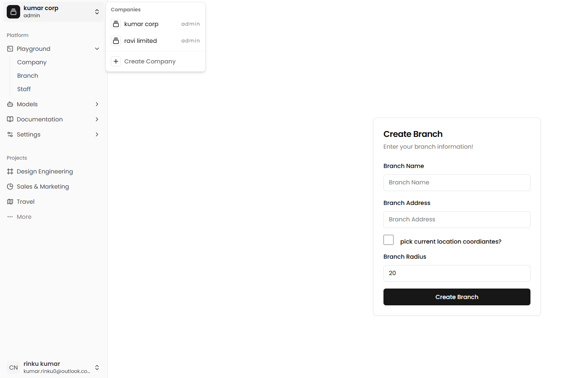Click the kumar corp logo icon in sidebar header
This screenshot has width=588, height=378.
pos(13,12)
